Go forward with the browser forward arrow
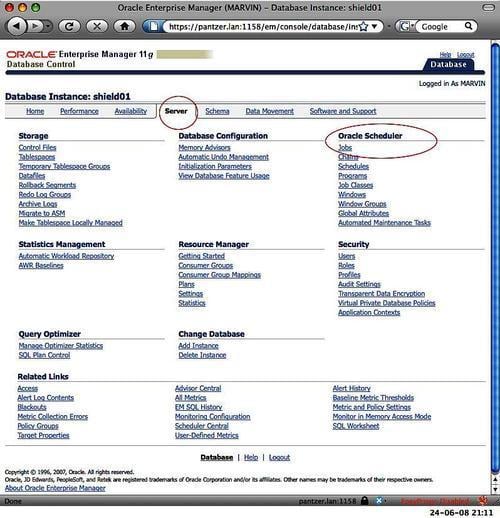 coord(36,26)
